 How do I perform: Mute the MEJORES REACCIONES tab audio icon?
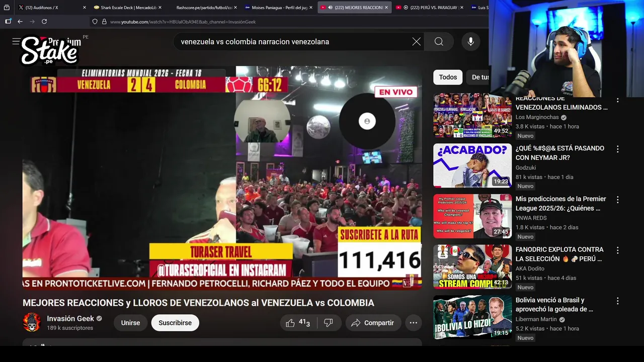pyautogui.click(x=330, y=8)
